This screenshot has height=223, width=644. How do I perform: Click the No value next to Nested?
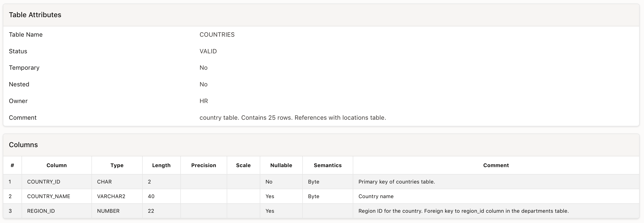click(x=203, y=84)
